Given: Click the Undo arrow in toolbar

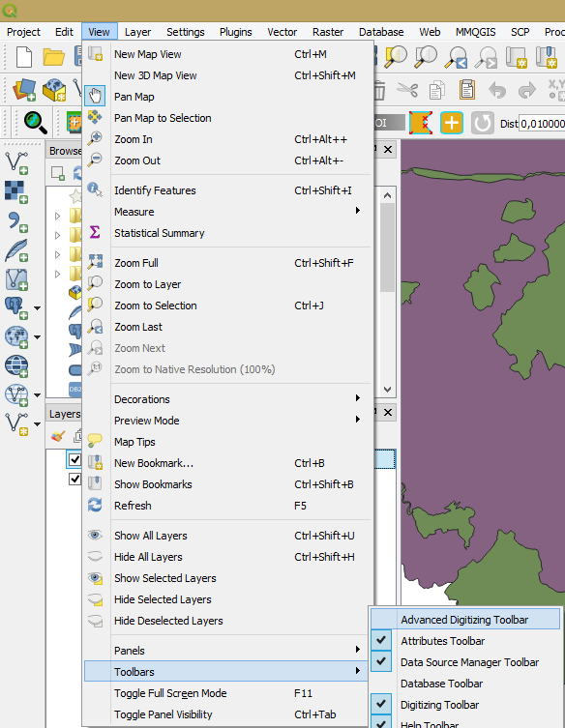Looking at the screenshot, I should (497, 90).
